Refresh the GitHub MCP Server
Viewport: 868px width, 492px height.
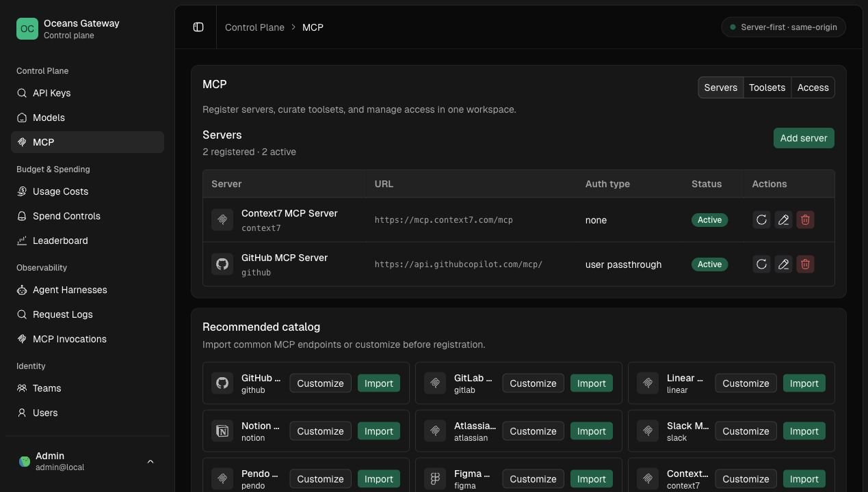761,264
